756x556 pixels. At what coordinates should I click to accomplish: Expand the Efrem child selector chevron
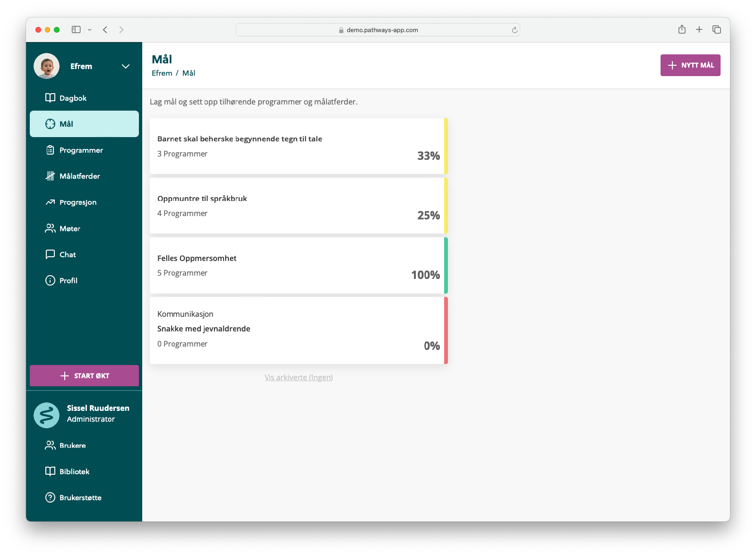pos(126,66)
